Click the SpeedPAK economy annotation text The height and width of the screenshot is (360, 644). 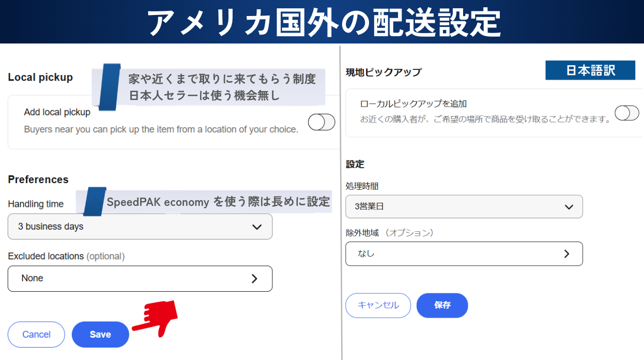pos(218,202)
